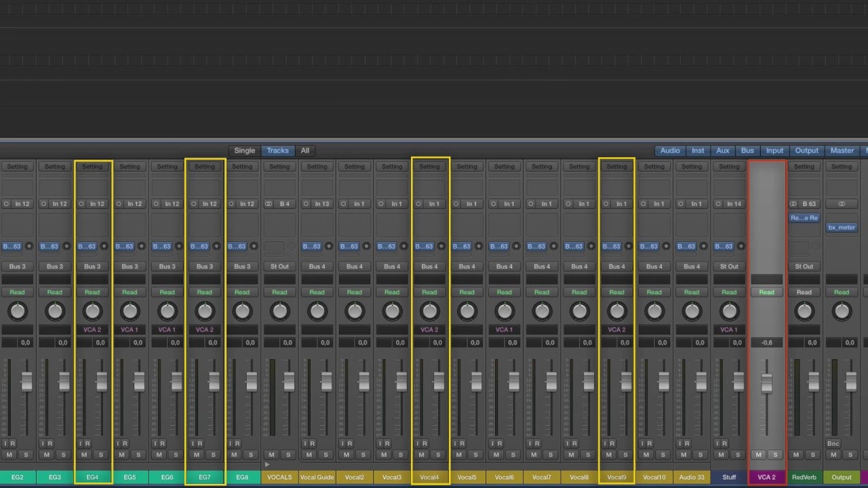Mute the RedVerb channel strip
The image size is (868, 488).
point(796,455)
